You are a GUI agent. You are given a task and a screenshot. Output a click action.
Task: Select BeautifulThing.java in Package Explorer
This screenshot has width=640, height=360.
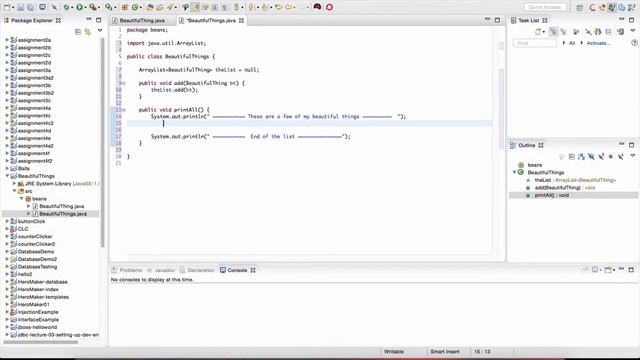[x=62, y=206]
